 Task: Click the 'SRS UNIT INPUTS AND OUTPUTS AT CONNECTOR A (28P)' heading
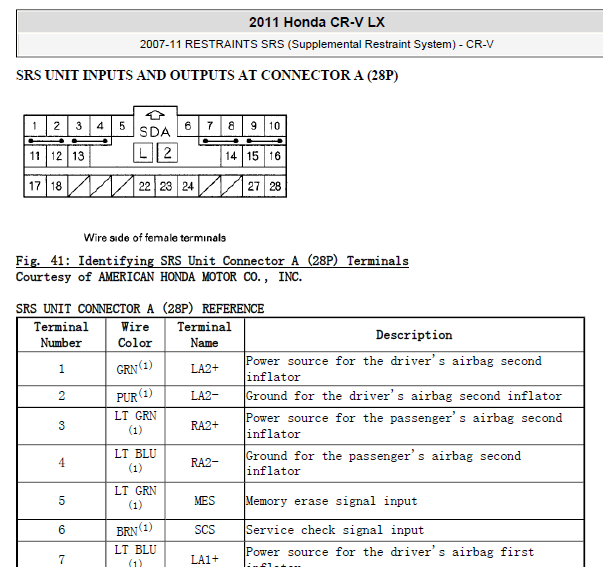pyautogui.click(x=207, y=75)
